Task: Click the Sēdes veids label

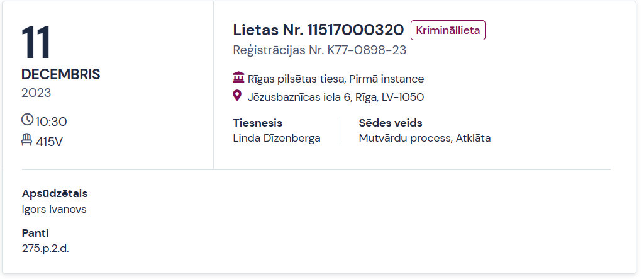Action: tap(391, 123)
